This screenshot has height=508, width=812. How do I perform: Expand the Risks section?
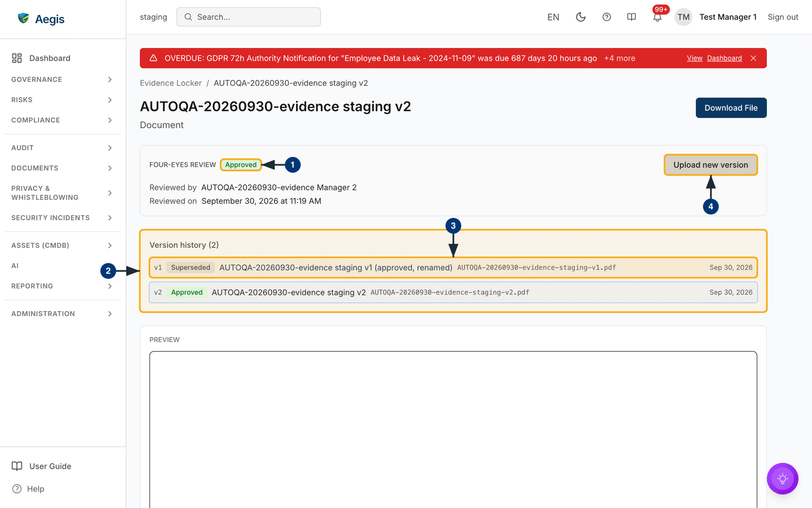coord(62,100)
